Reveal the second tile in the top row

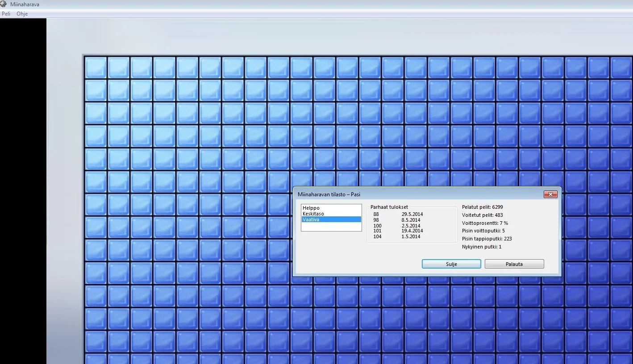[x=119, y=67]
